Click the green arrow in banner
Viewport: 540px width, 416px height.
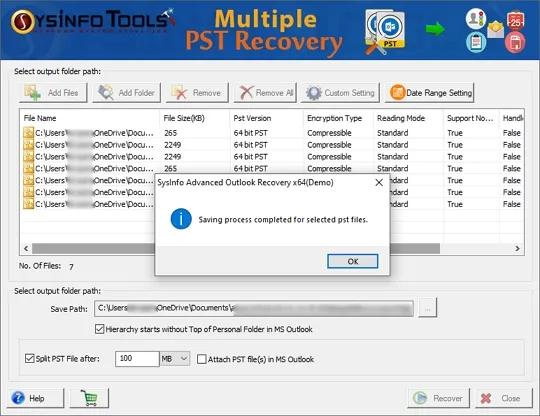[435, 29]
